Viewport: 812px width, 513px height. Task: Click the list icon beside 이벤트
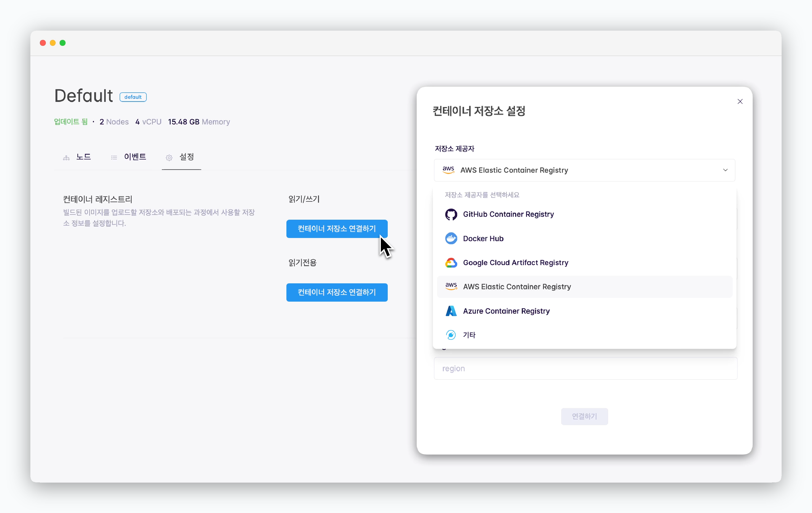click(114, 158)
